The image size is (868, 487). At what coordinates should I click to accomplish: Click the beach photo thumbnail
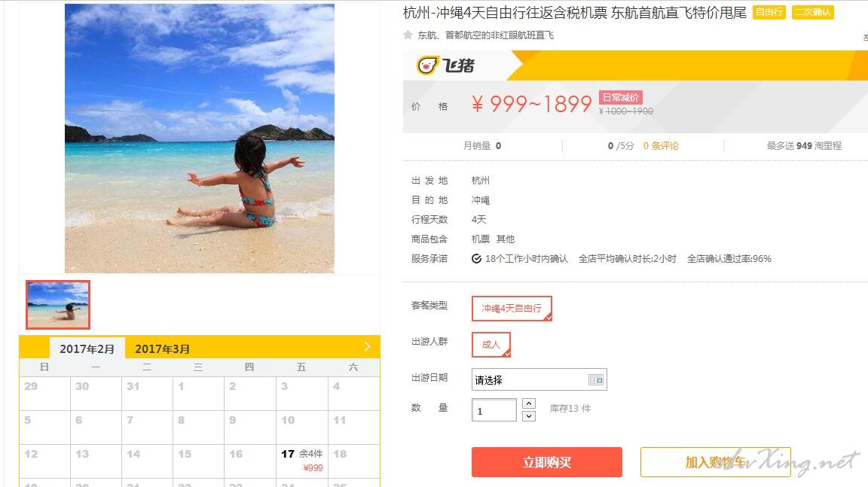(57, 305)
